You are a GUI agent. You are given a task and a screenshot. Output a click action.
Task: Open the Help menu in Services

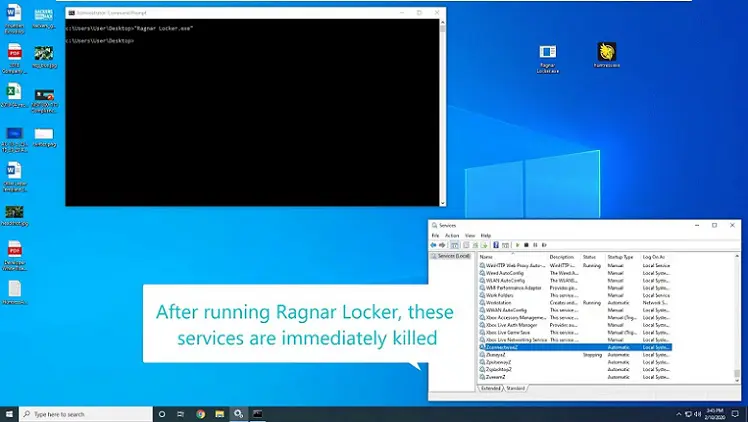(x=486, y=236)
